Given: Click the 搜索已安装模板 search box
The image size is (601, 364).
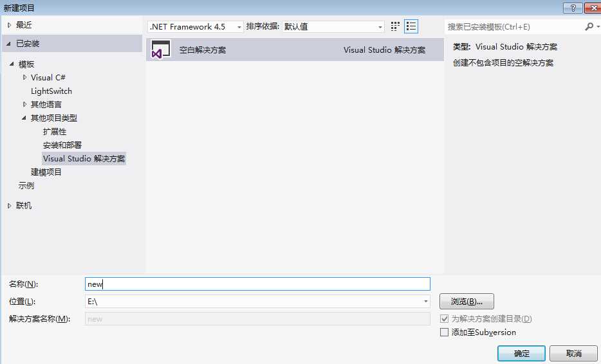Looking at the screenshot, I should coord(514,26).
